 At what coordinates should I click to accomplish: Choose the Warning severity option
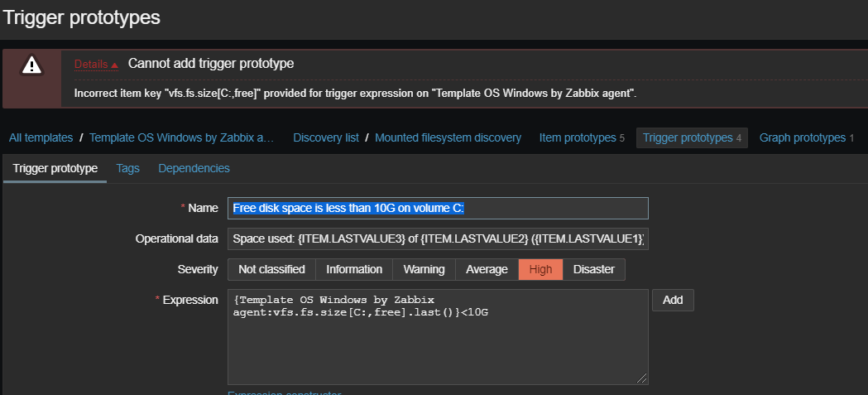point(424,269)
